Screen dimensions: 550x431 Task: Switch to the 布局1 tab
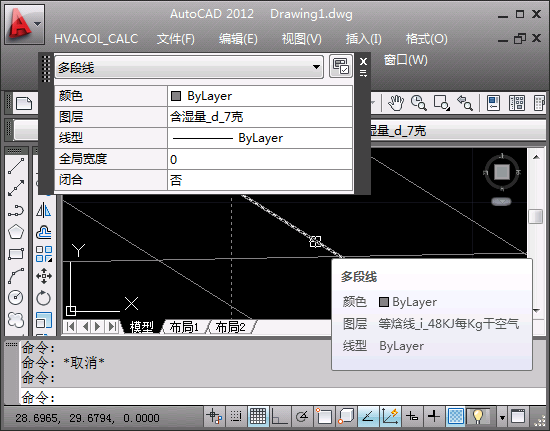coord(184,327)
